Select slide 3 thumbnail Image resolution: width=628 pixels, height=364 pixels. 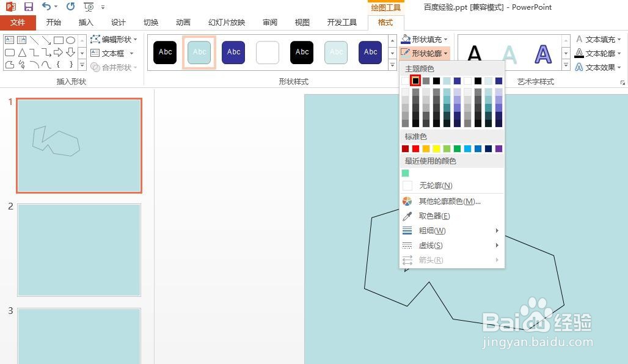pos(79,336)
